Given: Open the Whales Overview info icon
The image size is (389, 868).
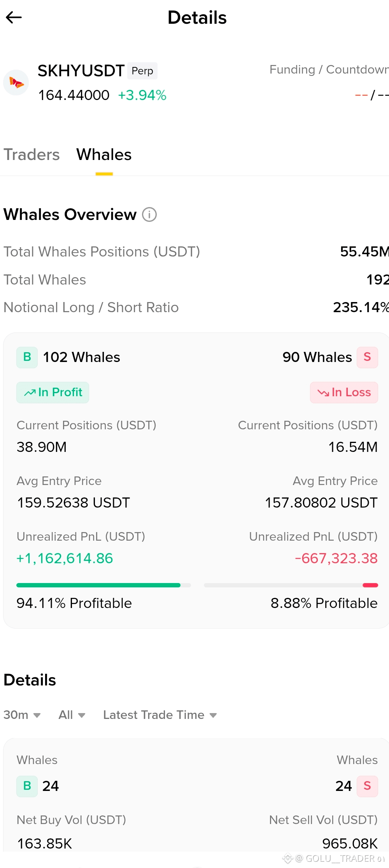Looking at the screenshot, I should coord(149,214).
